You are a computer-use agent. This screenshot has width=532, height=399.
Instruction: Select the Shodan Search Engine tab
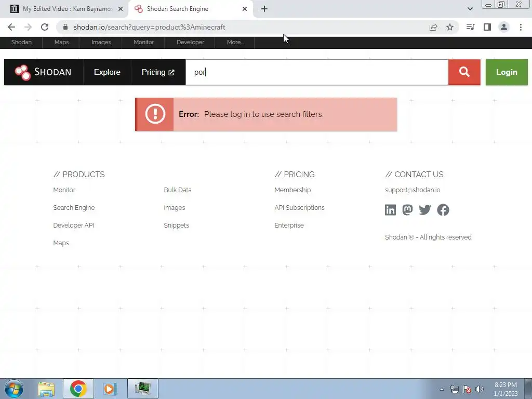point(191,9)
